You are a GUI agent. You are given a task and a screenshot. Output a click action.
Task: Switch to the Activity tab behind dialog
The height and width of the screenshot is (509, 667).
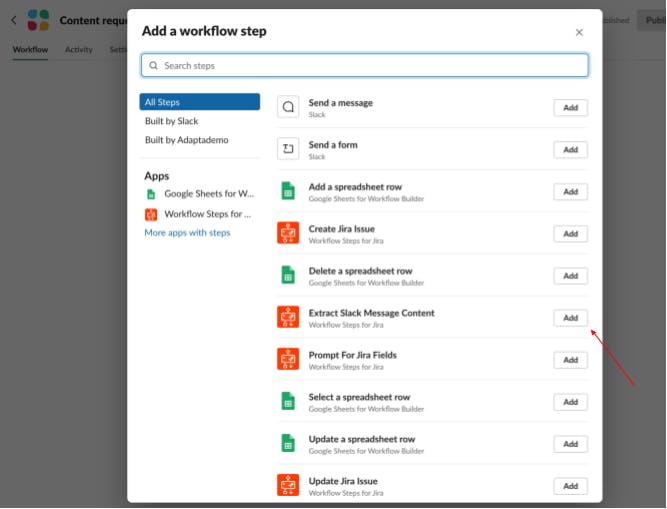click(79, 50)
